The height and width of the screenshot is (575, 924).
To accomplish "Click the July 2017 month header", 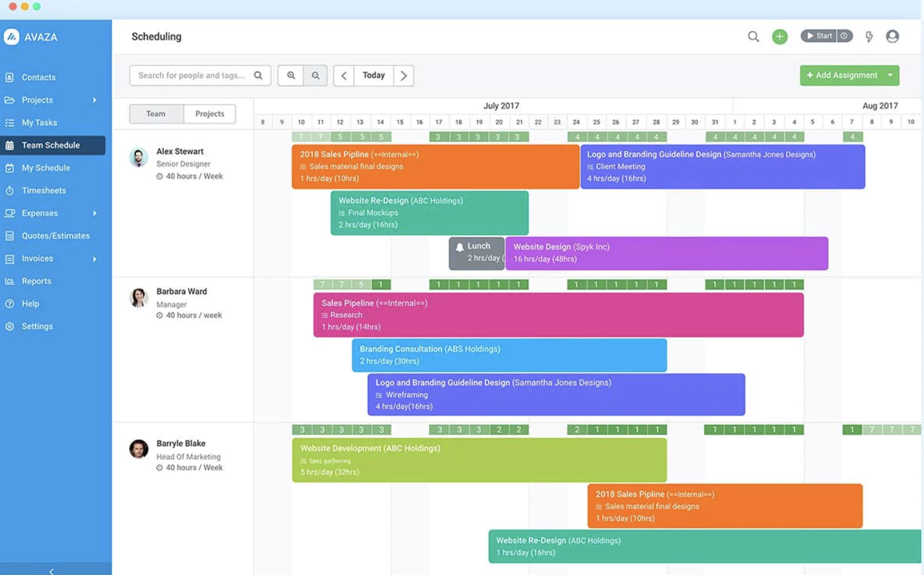I will tap(501, 106).
